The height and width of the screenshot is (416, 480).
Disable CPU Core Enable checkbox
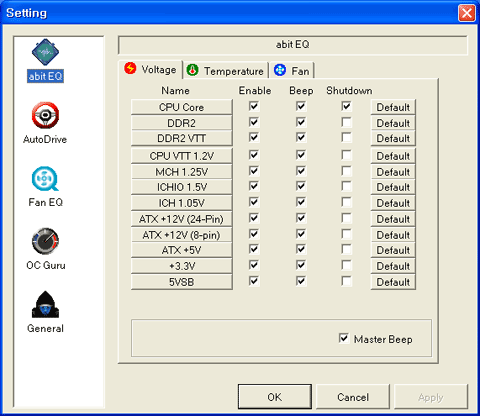coord(254,106)
